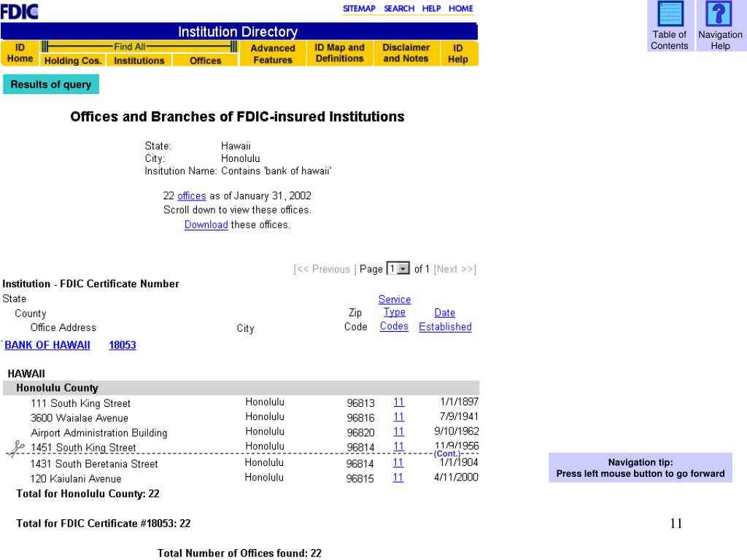This screenshot has width=747, height=560.
Task: Select date 7/9/1941
Action: click(459, 416)
